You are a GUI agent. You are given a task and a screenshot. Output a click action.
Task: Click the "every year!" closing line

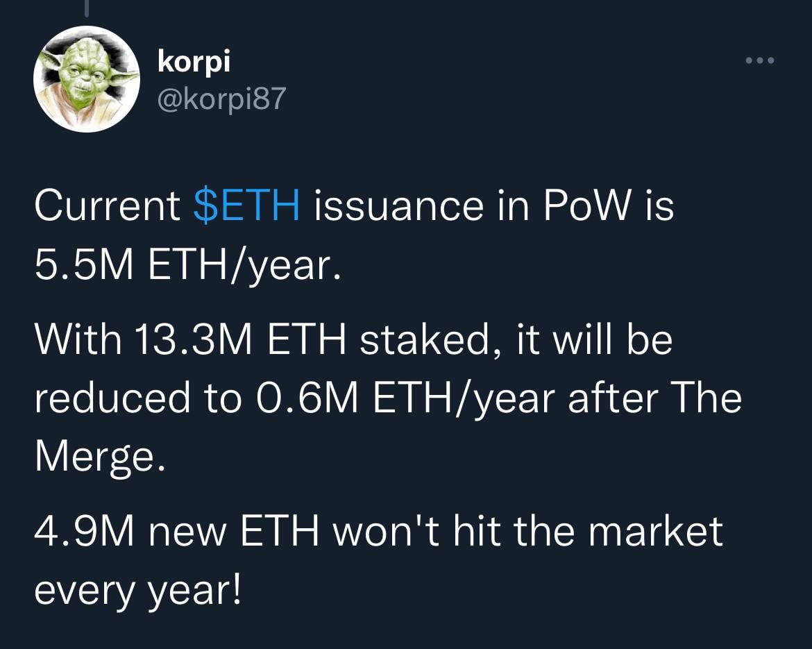coord(137,591)
